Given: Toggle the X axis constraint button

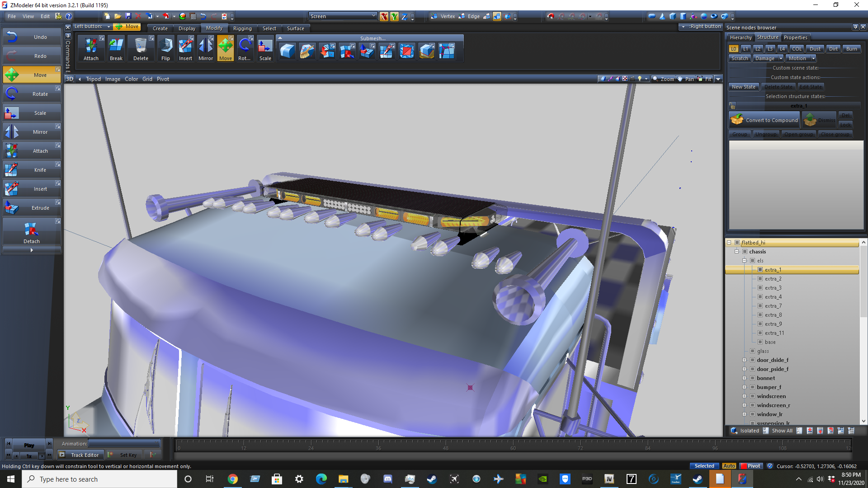Looking at the screenshot, I should pos(384,17).
